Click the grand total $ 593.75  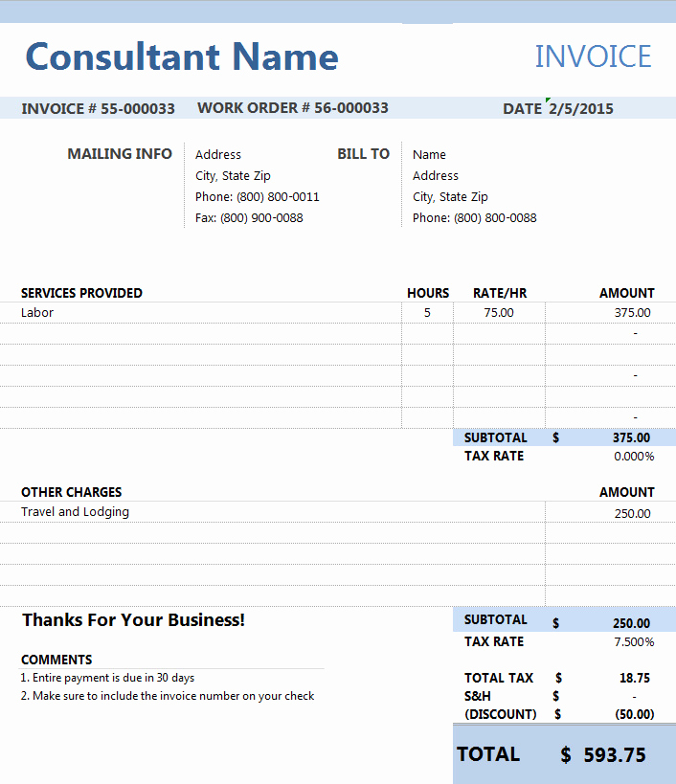point(603,754)
